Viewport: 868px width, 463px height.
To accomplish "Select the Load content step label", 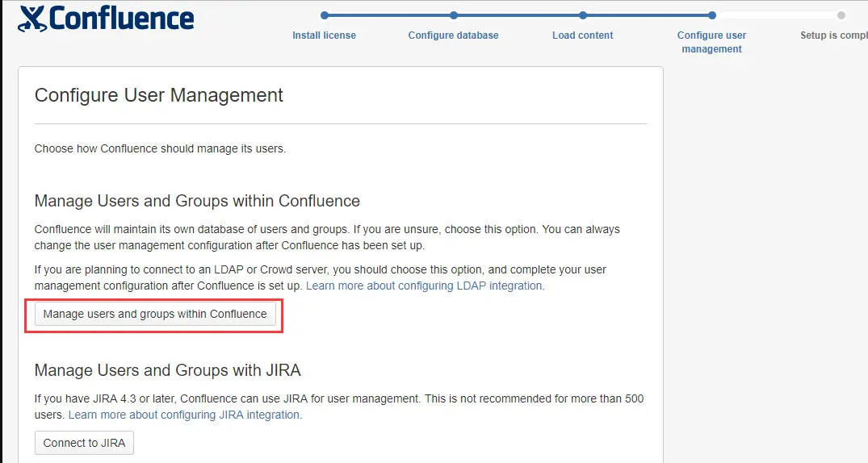I will click(582, 35).
